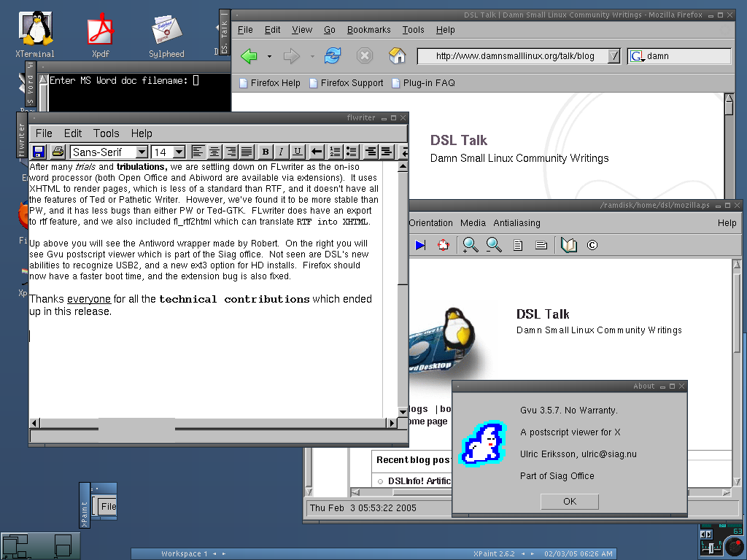The width and height of the screenshot is (747, 560).
Task: Open the font size 14 dropdown
Action: 179,152
